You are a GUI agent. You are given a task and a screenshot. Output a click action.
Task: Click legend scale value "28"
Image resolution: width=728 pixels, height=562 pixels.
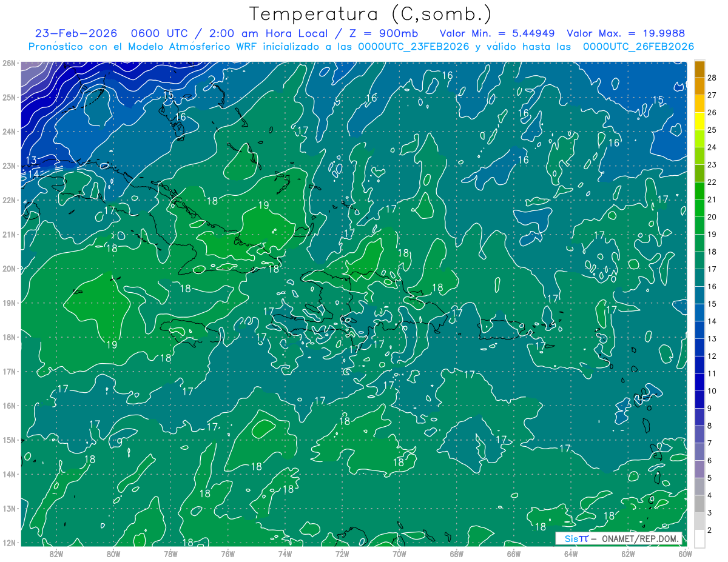click(x=712, y=78)
